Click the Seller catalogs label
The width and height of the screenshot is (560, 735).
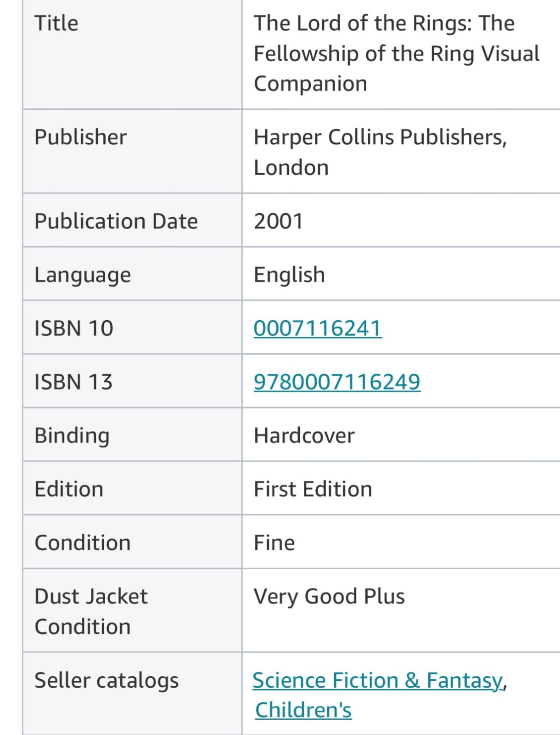106,680
